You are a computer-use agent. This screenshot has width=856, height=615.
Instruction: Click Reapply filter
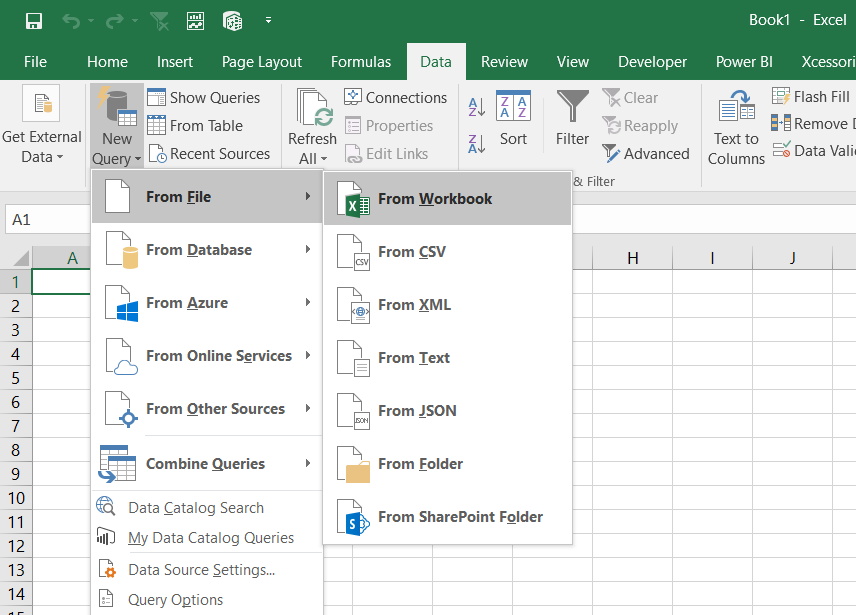coord(640,126)
